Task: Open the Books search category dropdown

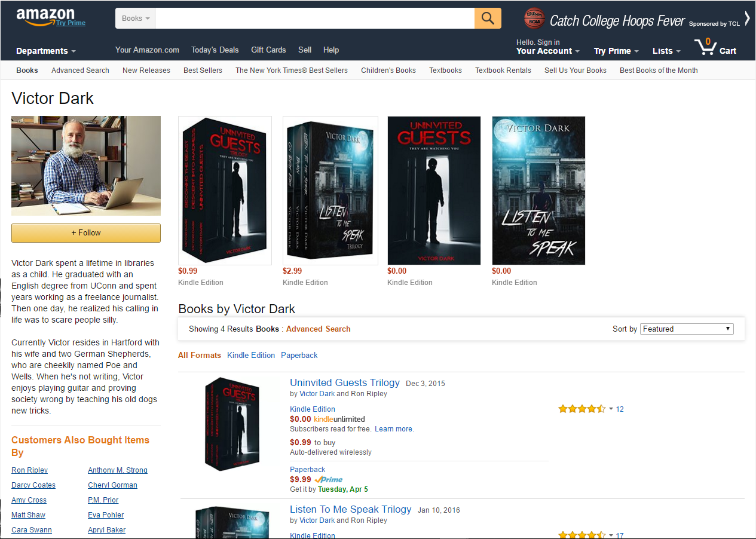Action: [x=135, y=19]
